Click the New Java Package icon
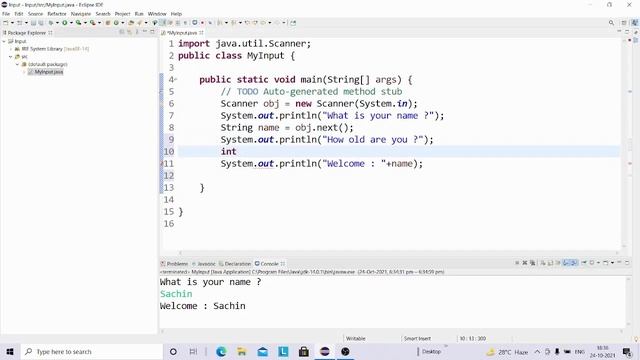Image resolution: width=640 pixels, height=360 pixels. 108,23
